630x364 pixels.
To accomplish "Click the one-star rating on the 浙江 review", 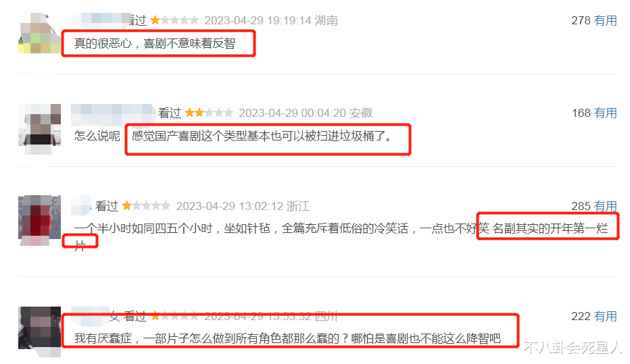I will [x=146, y=206].
